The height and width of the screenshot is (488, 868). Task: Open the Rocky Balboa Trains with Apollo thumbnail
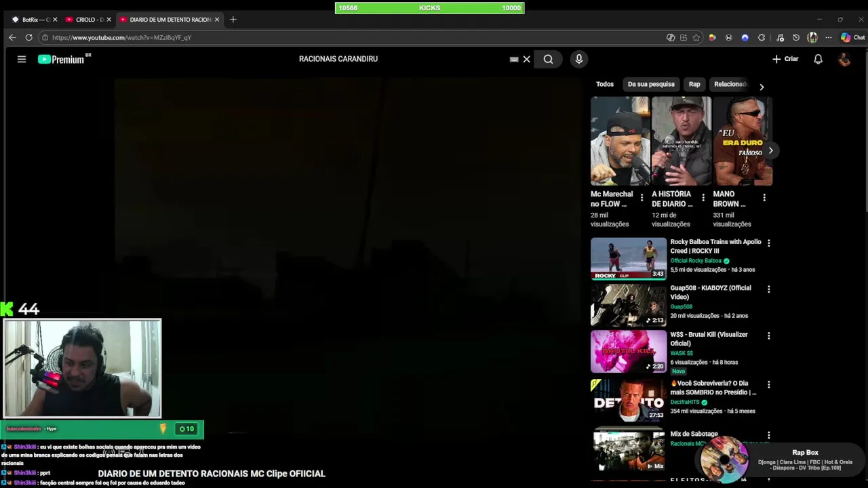[x=629, y=258]
